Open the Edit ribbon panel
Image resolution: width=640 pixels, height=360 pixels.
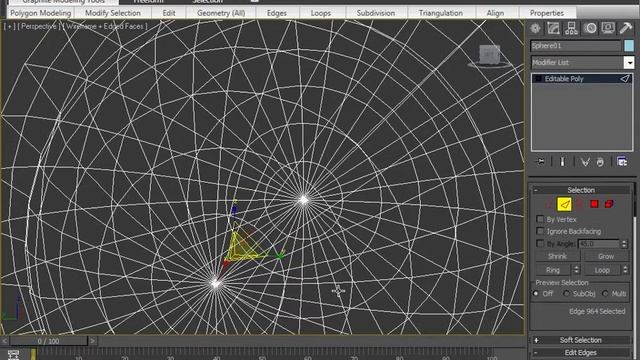[169, 13]
